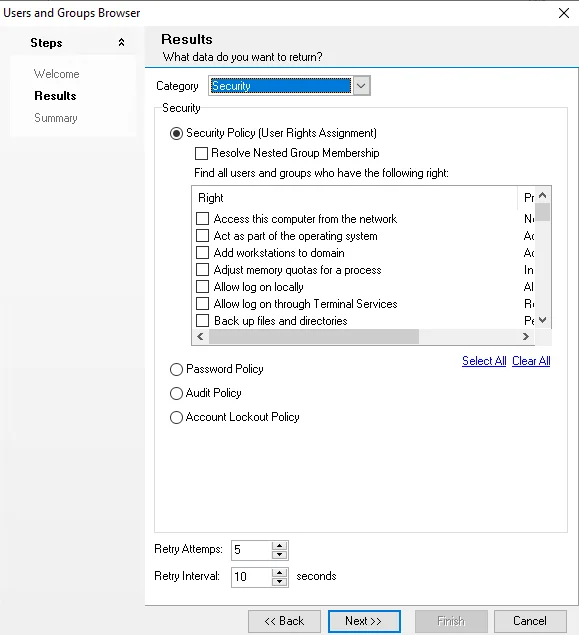Check Access this computer from the network

point(202,219)
